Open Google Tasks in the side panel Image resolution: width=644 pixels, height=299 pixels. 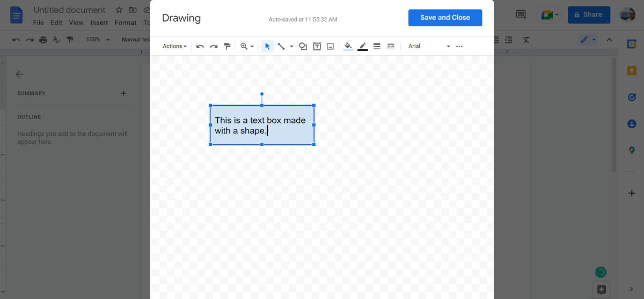click(x=632, y=97)
